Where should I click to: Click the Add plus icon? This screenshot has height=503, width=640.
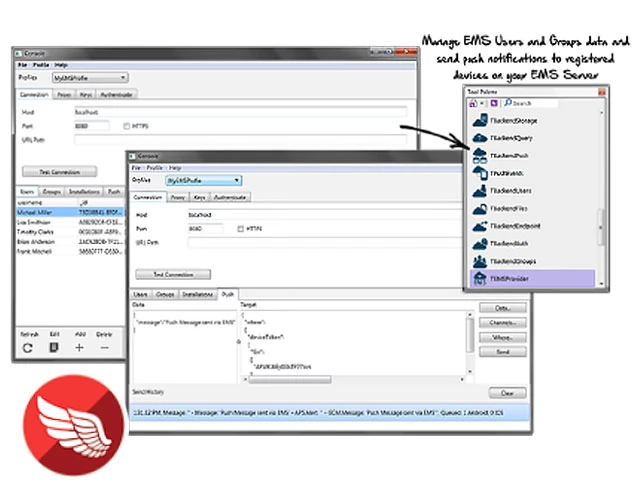click(x=79, y=347)
